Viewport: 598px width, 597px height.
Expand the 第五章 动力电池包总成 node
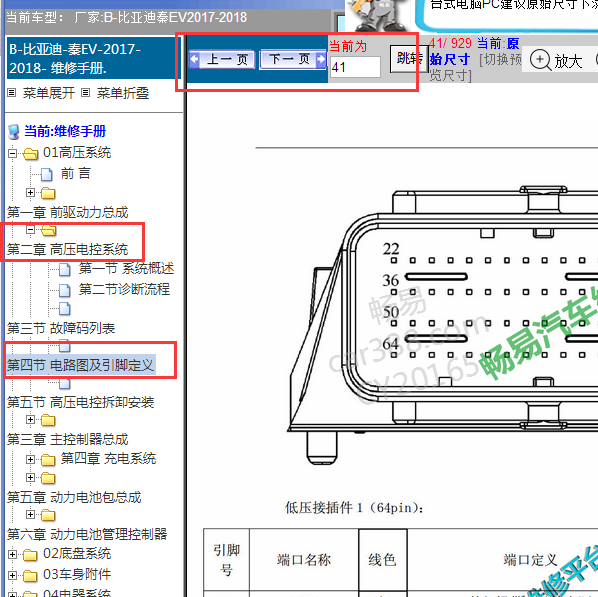pyautogui.click(x=31, y=477)
